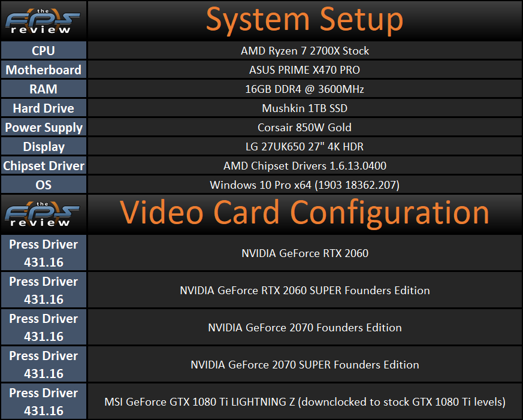
Task: Select 'AMD Chipset Drivers 1.6.13.0400' value
Action: [304, 166]
